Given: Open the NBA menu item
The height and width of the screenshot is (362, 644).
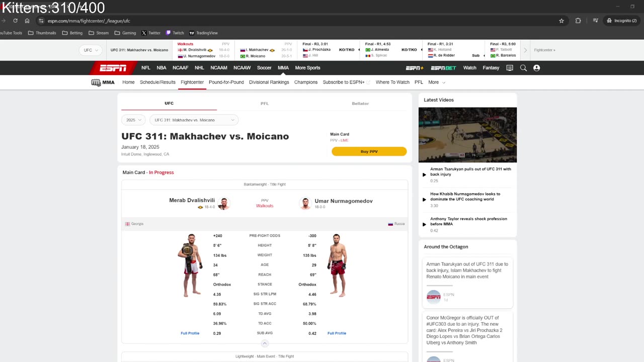Looking at the screenshot, I should pyautogui.click(x=162, y=68).
